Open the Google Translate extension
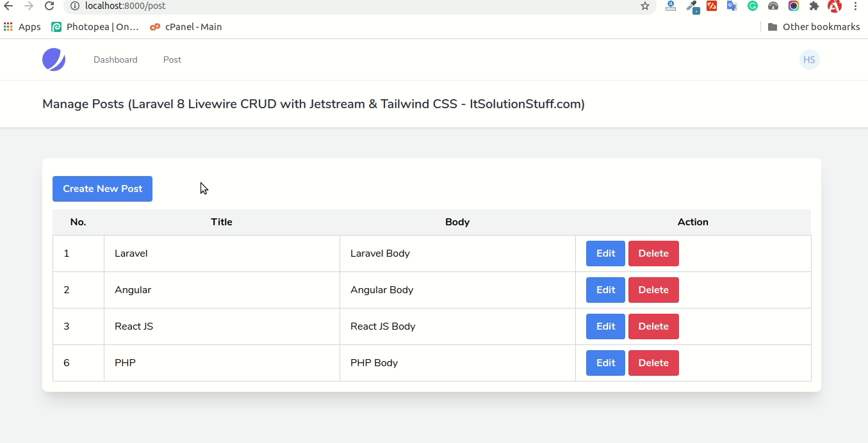Viewport: 868px width, 443px height. point(731,6)
